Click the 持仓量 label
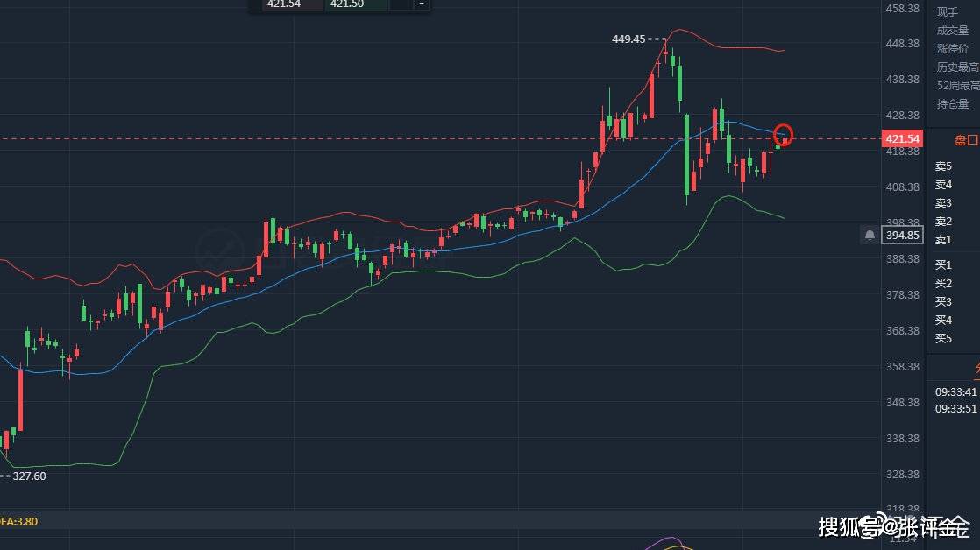This screenshot has width=980, height=550. click(x=953, y=103)
